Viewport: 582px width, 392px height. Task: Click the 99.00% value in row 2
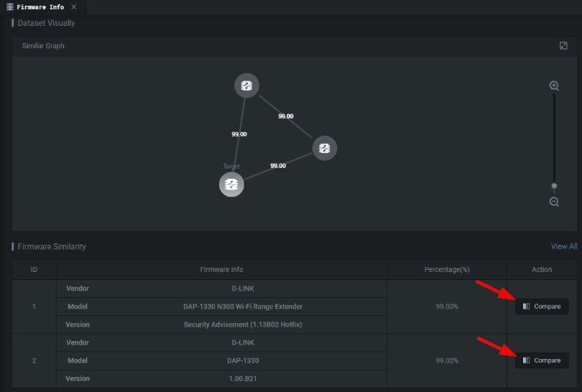coord(447,360)
